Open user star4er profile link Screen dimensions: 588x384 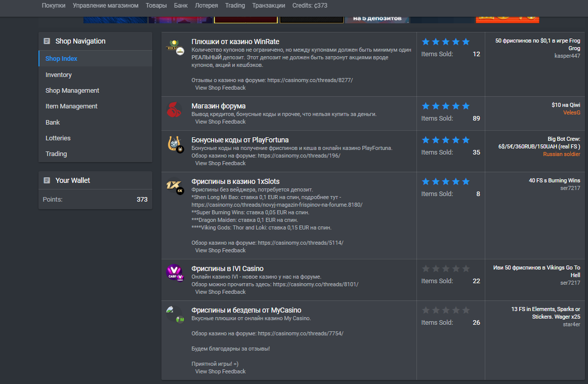coord(571,325)
